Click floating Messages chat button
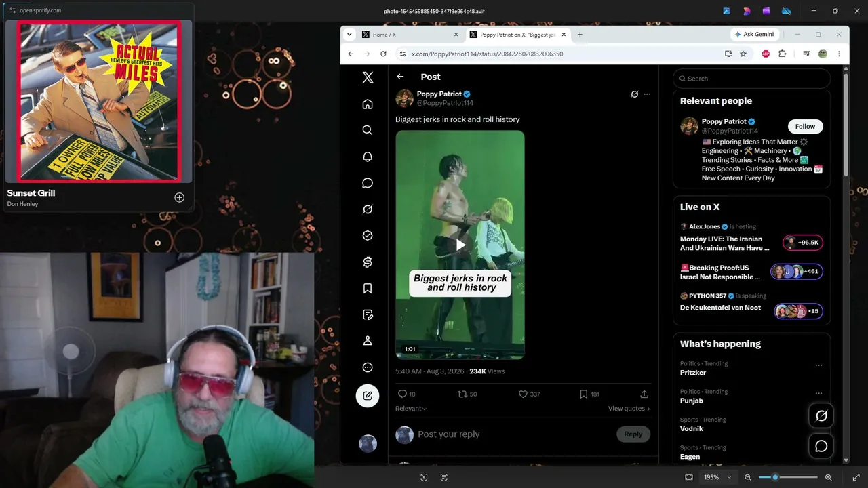 (x=821, y=446)
